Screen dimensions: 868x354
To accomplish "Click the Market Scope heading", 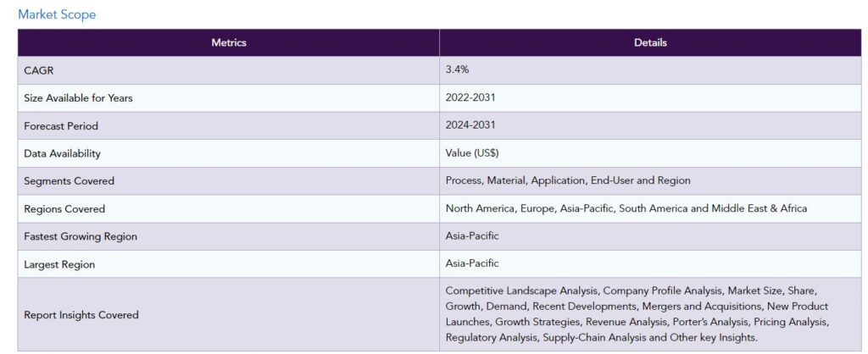I will click(57, 14).
